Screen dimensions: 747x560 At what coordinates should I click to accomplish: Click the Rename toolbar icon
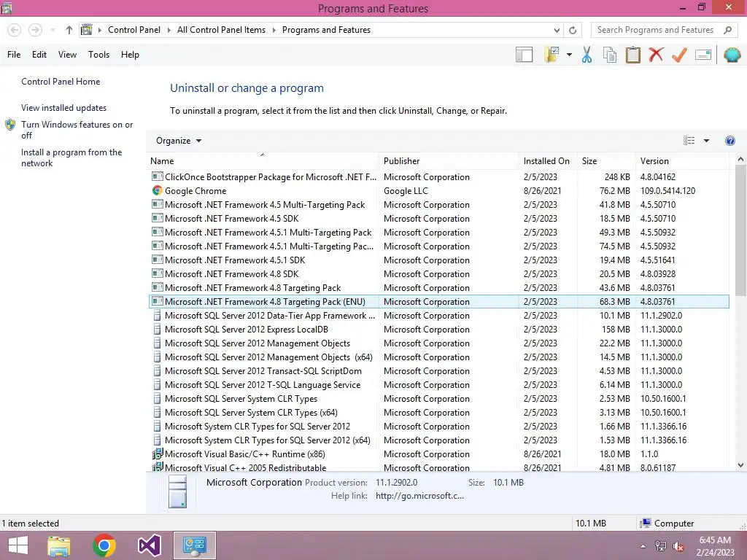[x=703, y=55]
